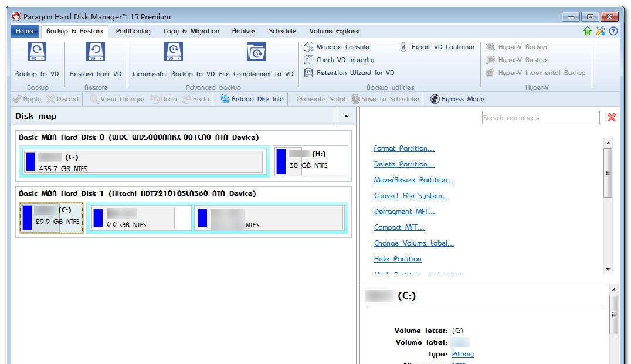Click command list scrollbar down arrow
Image resolution: width=631 pixels, height=364 pixels.
(x=608, y=270)
